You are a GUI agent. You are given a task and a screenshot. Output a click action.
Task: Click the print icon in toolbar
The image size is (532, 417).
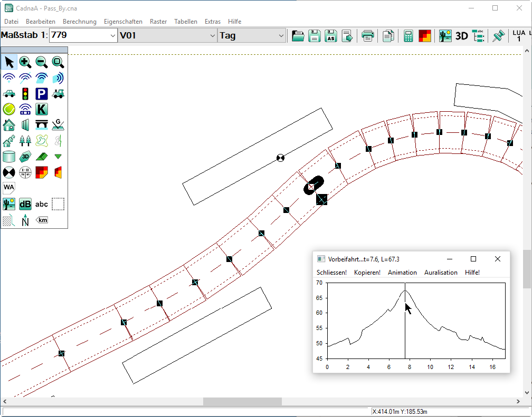pyautogui.click(x=368, y=36)
